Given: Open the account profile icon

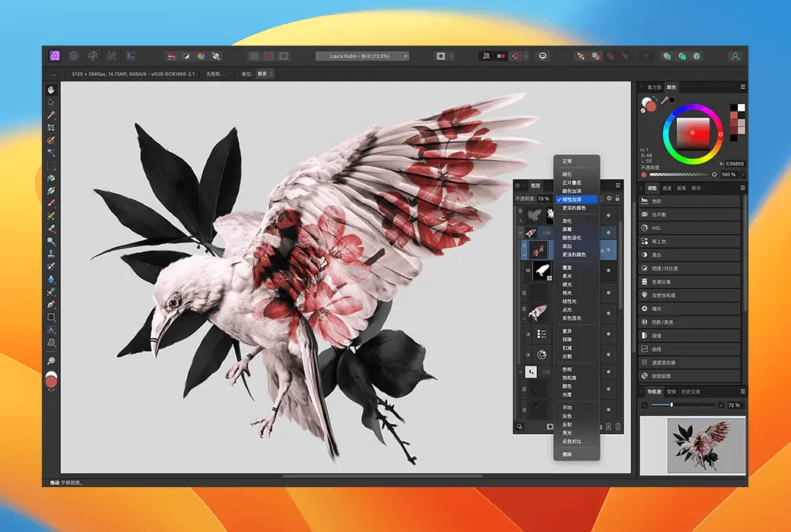Looking at the screenshot, I should (x=735, y=56).
